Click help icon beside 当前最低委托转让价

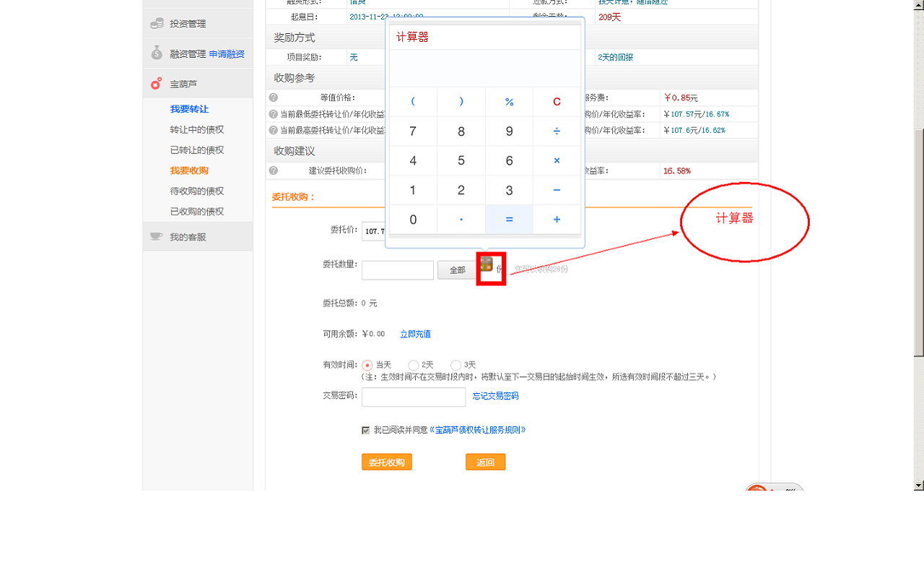274,114
